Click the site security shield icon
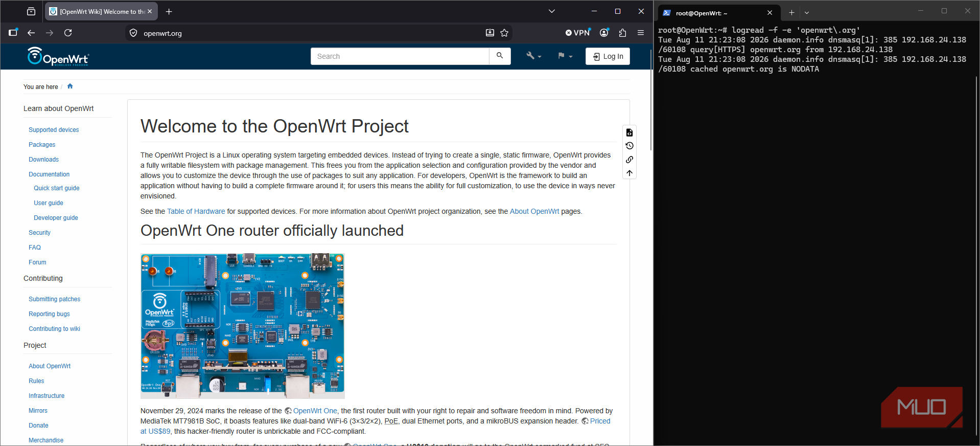 133,33
